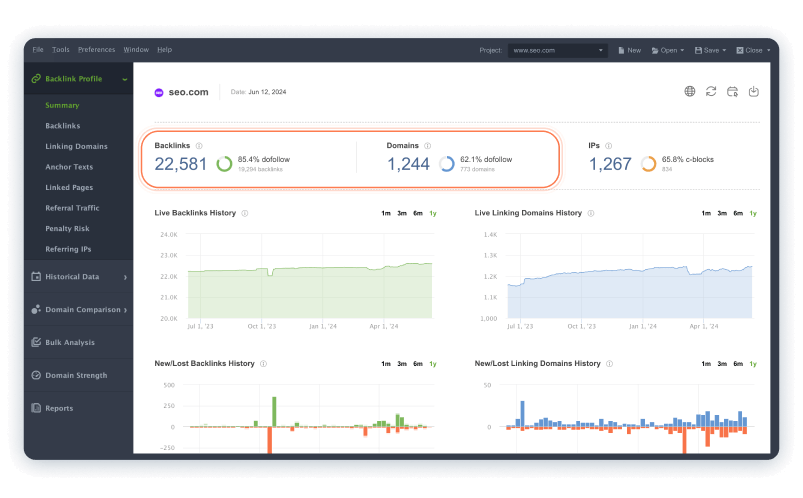This screenshot has height=498, width=803.
Task: Set Live Linking Domains History to 1m
Action: coord(706,213)
